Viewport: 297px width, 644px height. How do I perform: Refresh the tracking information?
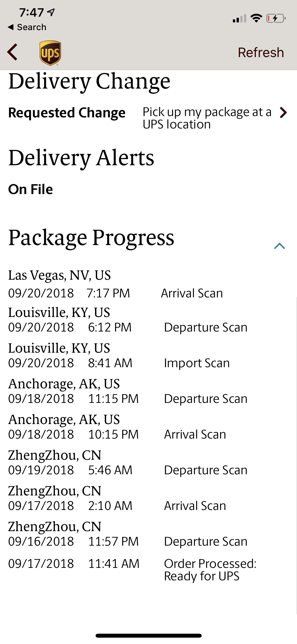click(x=261, y=52)
